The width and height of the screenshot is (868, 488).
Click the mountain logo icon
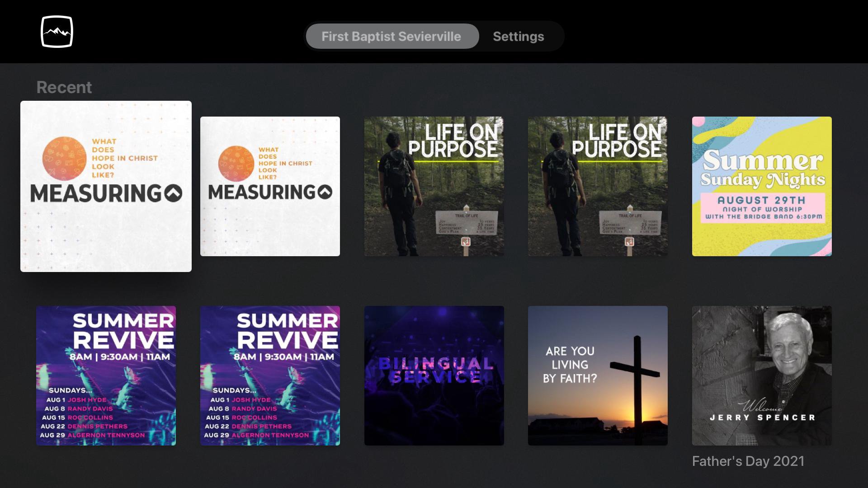(57, 32)
